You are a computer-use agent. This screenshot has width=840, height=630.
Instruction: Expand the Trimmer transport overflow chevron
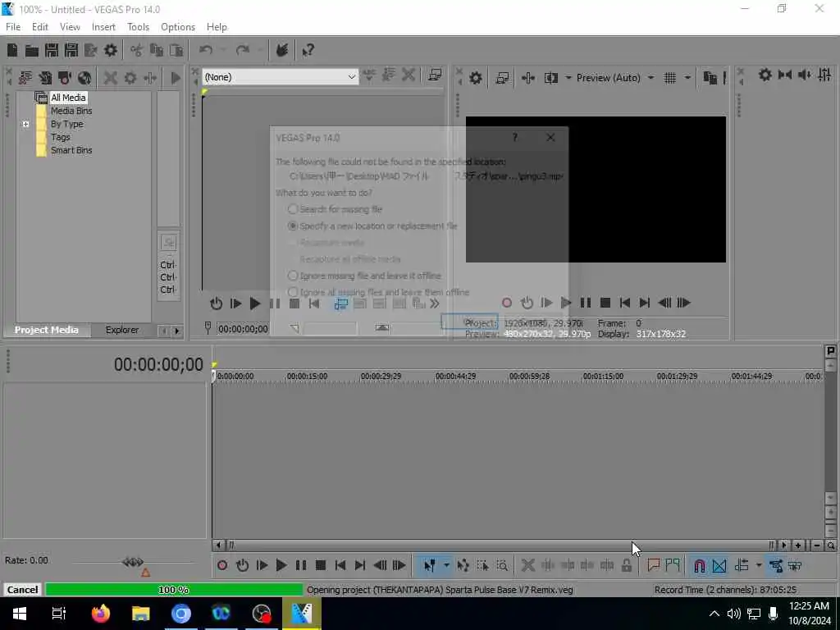coord(435,304)
